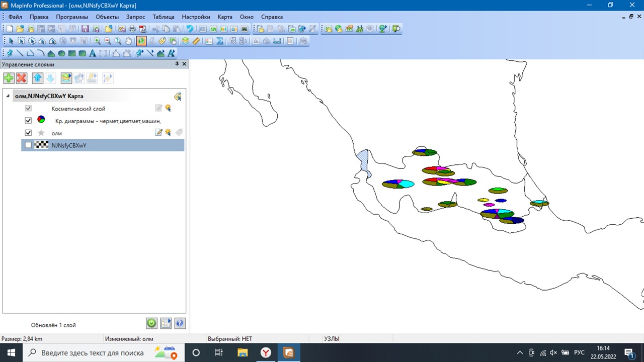The width and height of the screenshot is (644, 362).
Task: Click the layer control help button
Action: 180,323
